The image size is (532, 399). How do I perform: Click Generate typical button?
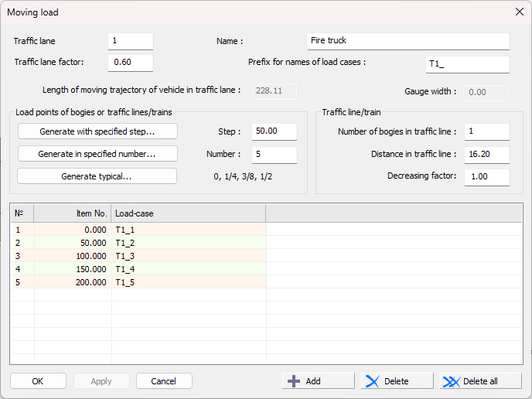coord(97,176)
